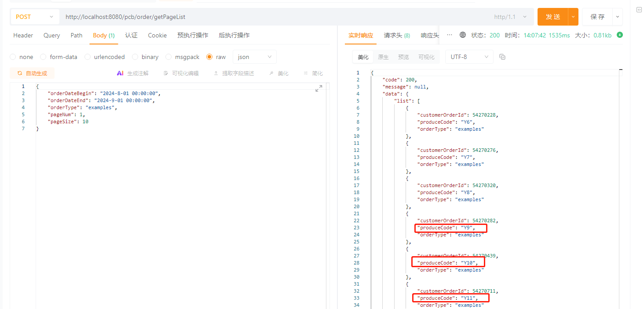644x309 pixels.
Task: Click the 保存 button
Action: pyautogui.click(x=597, y=17)
